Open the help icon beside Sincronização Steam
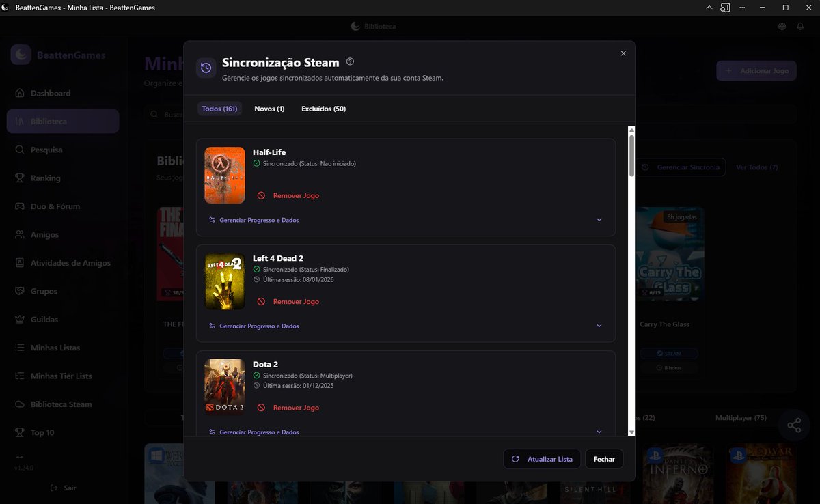 click(x=351, y=61)
